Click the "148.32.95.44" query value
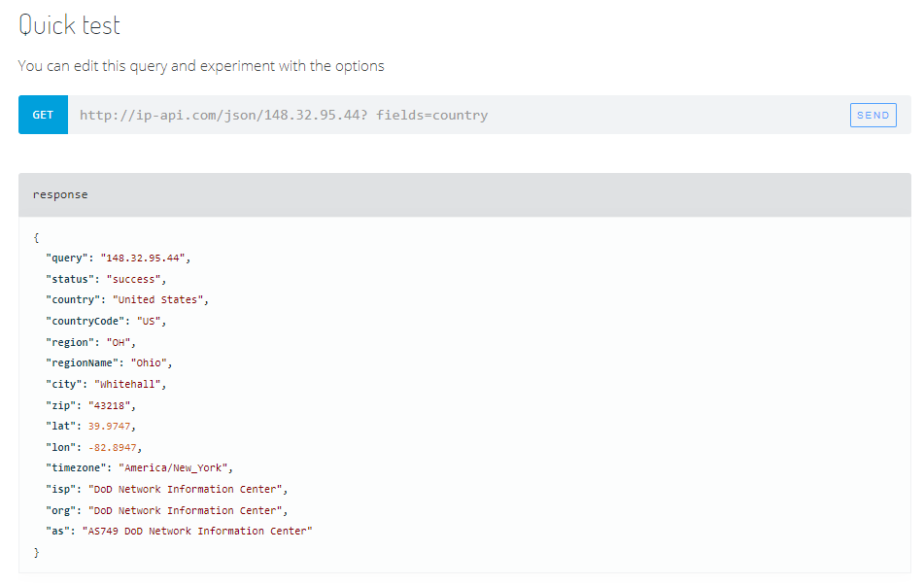The image size is (924, 586). [x=144, y=259]
